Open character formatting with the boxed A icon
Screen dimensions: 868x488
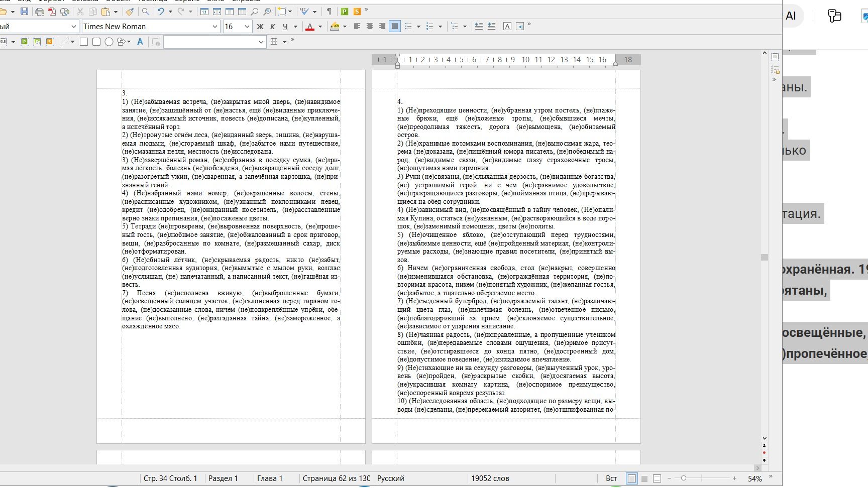pos(507,27)
